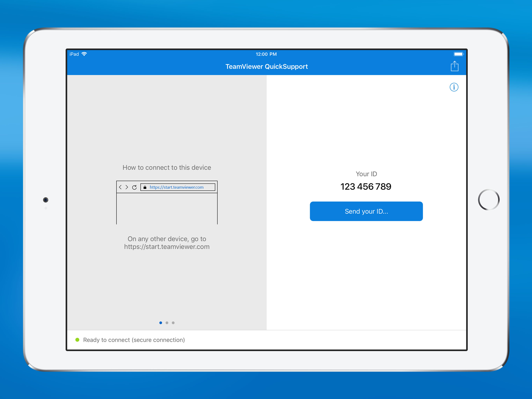This screenshot has width=532, height=399.
Task: Switch to the third page dot
Action: pos(173,323)
